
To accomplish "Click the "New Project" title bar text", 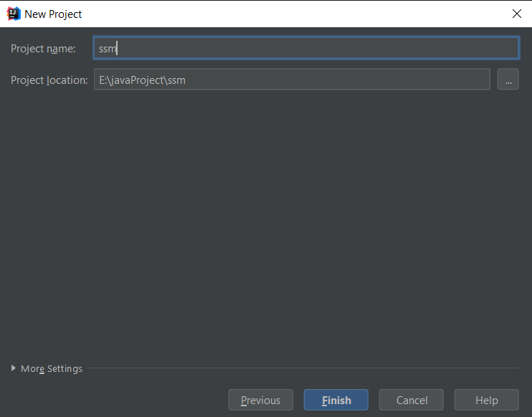I will [53, 14].
